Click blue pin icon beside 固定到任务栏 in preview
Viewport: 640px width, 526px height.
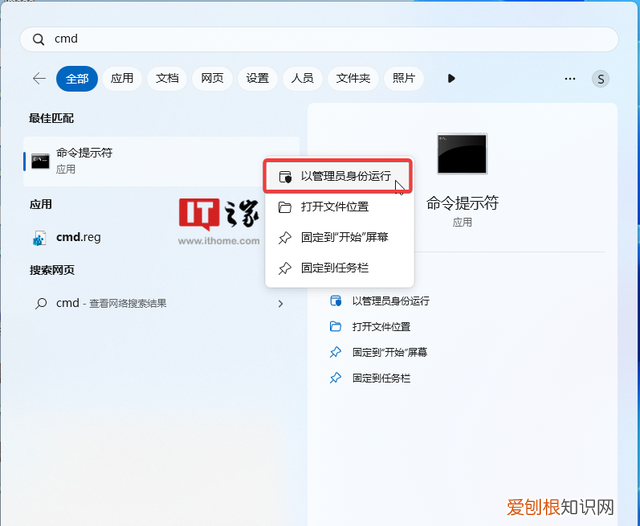tap(336, 378)
